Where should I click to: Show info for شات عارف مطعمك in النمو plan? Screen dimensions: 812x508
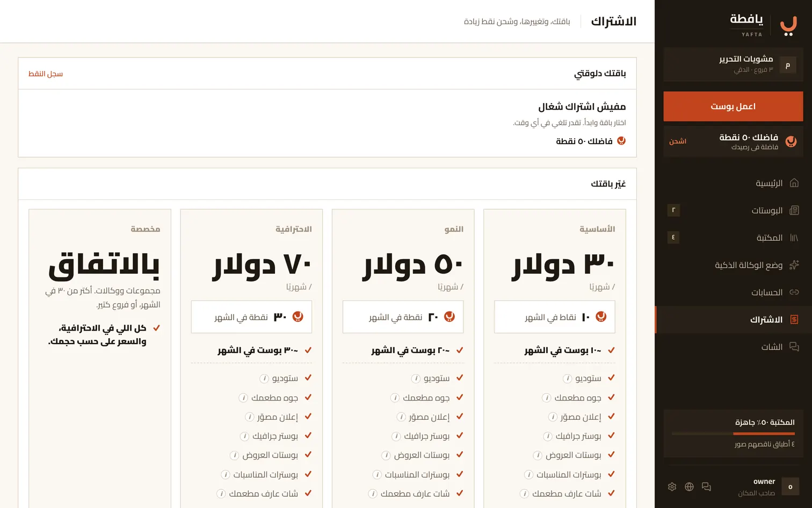pos(373,493)
